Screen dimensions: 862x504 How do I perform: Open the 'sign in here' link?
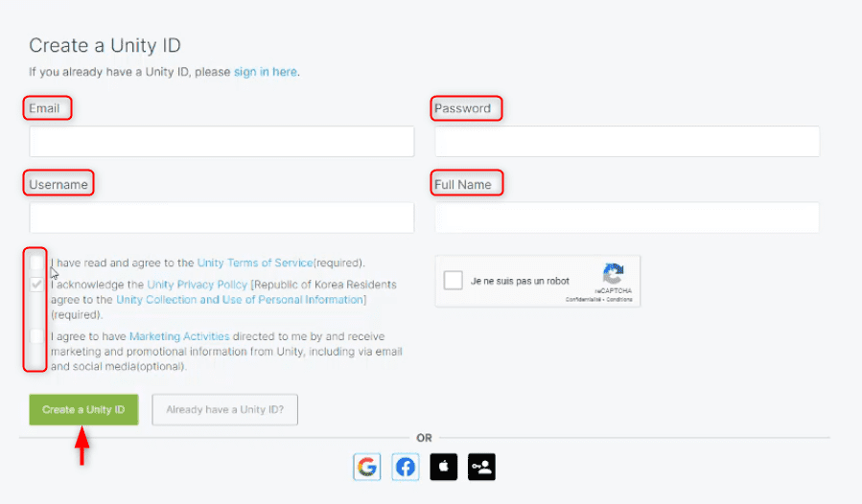pyautogui.click(x=266, y=72)
